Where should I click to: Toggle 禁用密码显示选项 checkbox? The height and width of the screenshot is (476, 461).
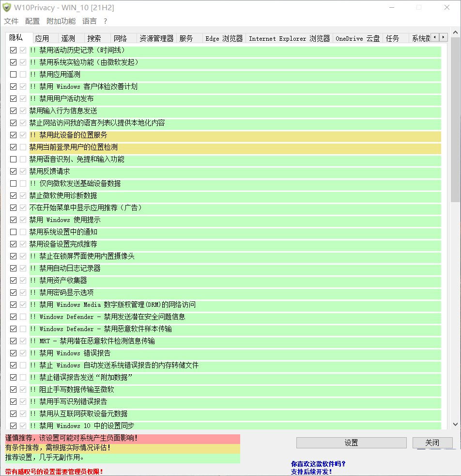coord(13,293)
